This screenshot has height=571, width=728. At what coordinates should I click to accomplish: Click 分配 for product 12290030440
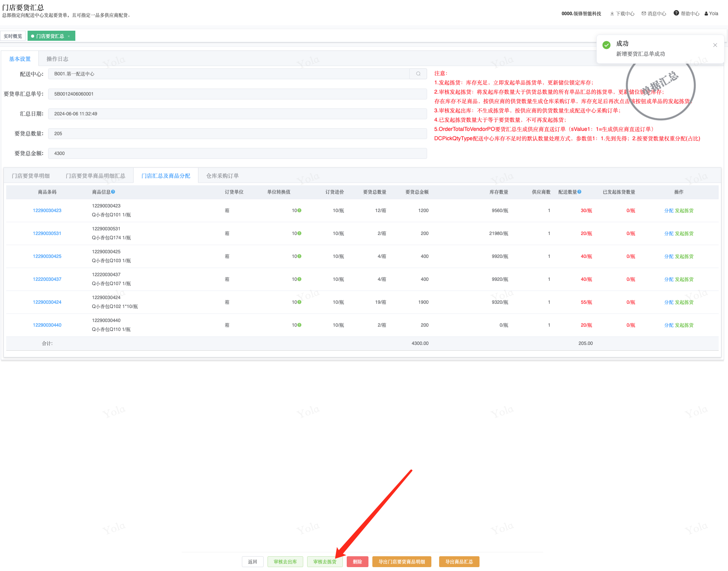[669, 325]
